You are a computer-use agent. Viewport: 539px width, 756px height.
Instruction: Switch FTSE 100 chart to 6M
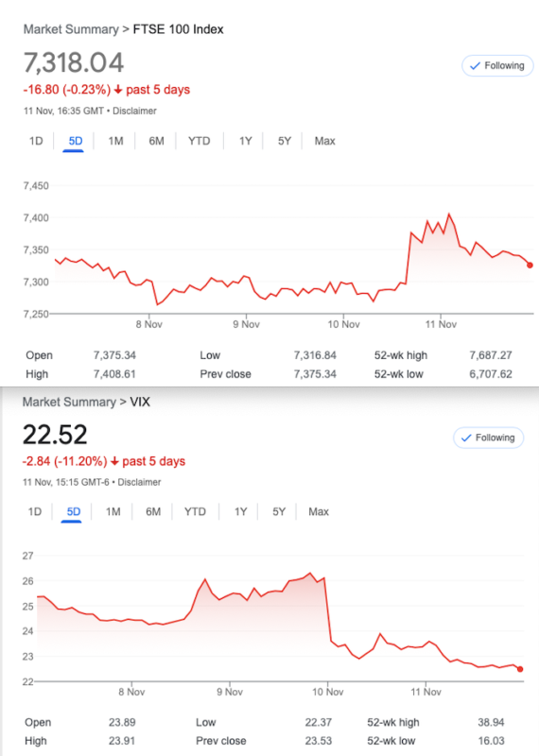(156, 141)
